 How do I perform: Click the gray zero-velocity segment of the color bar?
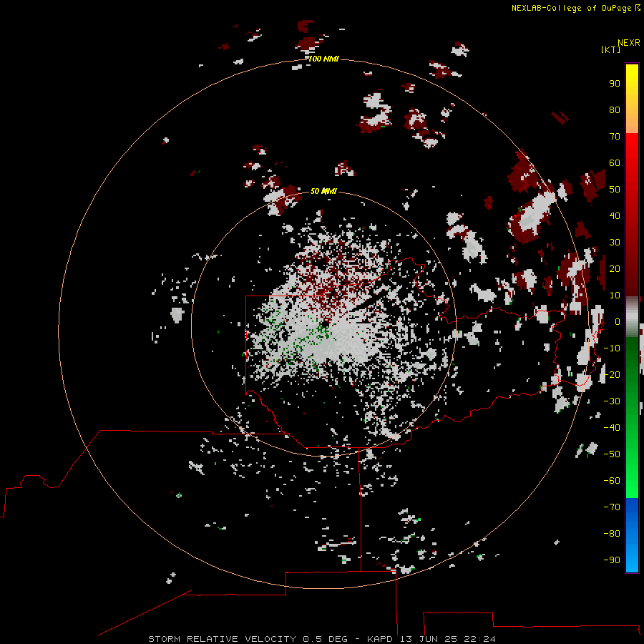pos(632,317)
